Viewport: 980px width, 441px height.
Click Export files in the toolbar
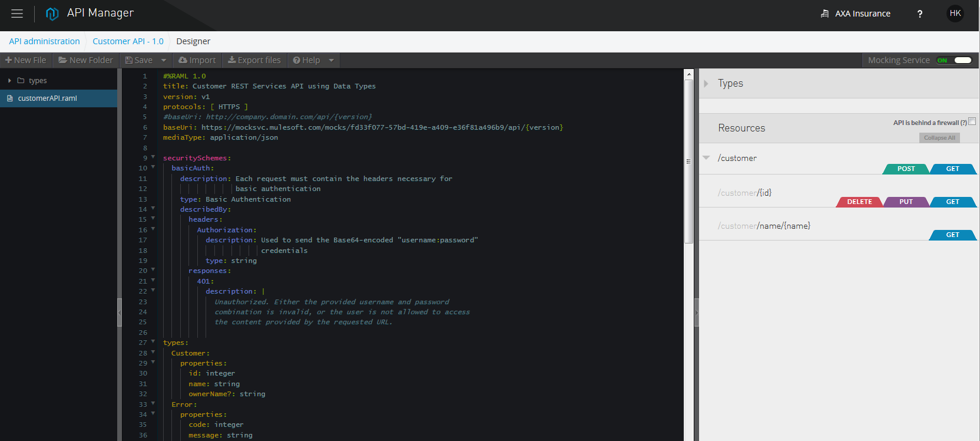pos(254,60)
